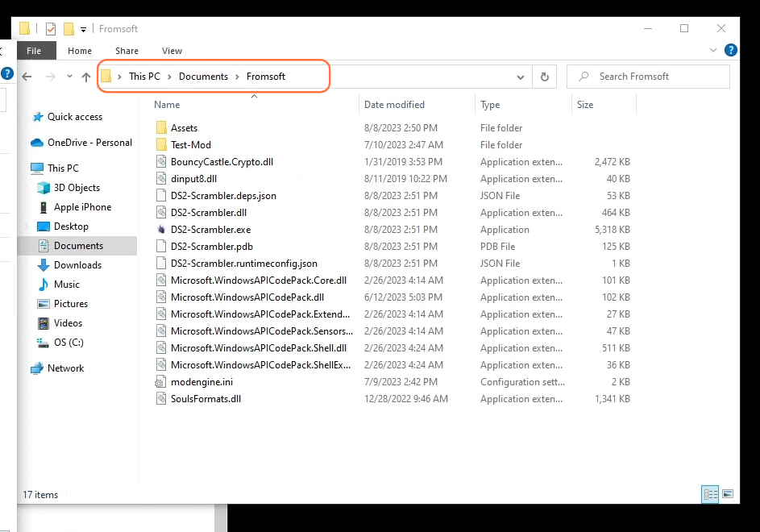Screen dimensions: 760x532
Task: Open Desktop in the navigation pane
Action: point(71,227)
